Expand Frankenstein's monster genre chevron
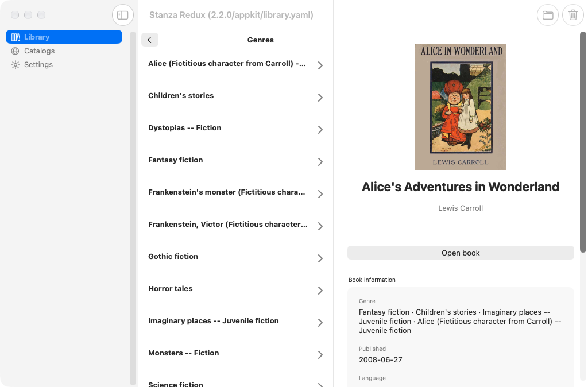The height and width of the screenshot is (387, 588). click(x=320, y=194)
